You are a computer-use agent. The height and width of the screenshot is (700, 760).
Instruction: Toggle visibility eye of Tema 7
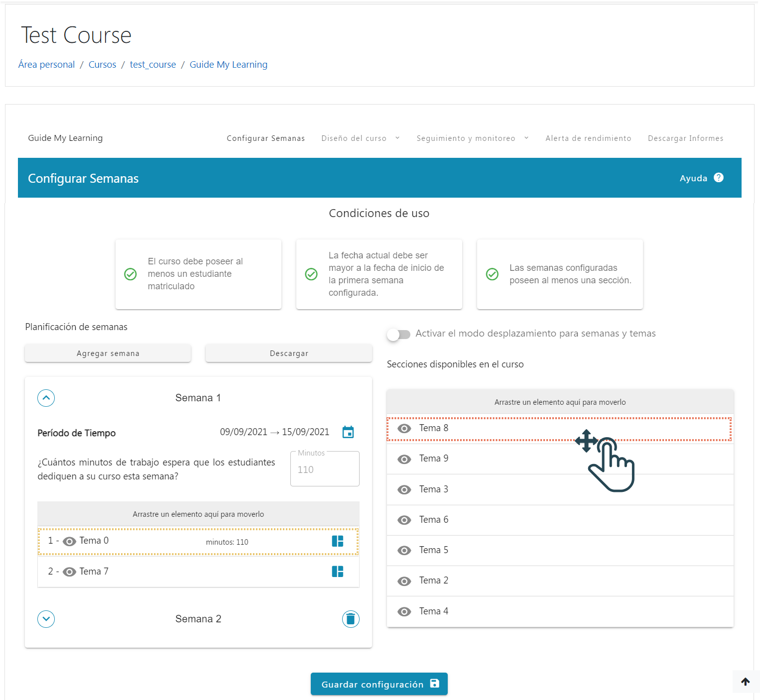pyautogui.click(x=70, y=572)
